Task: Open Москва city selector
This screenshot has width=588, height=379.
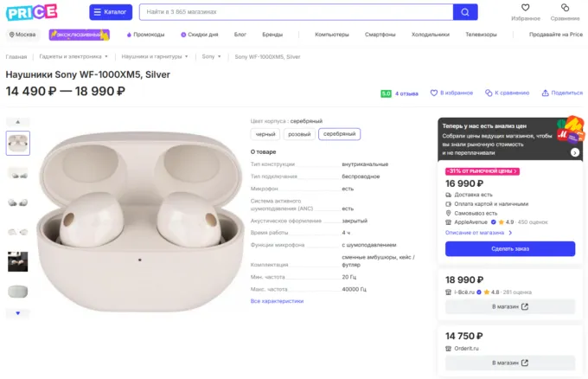Action: (22, 35)
